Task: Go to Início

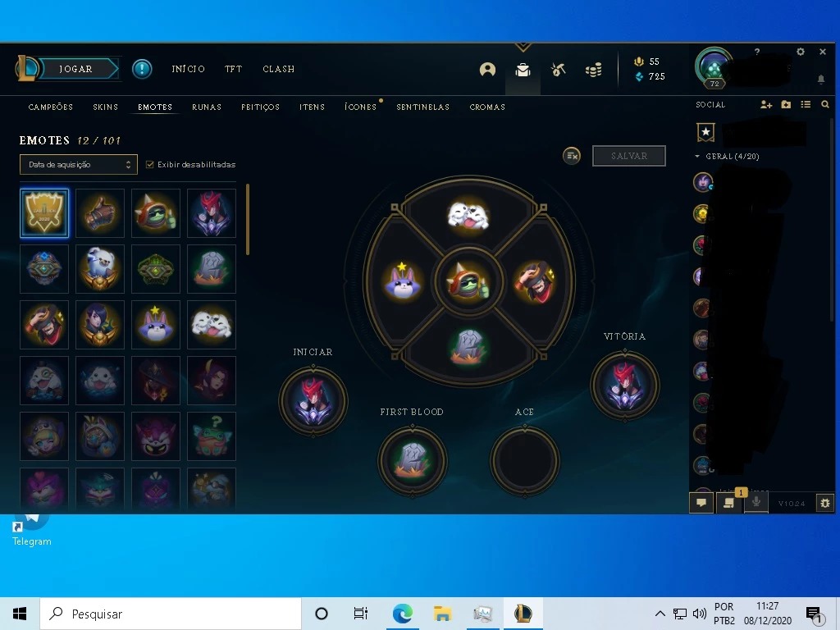Action: pyautogui.click(x=188, y=69)
